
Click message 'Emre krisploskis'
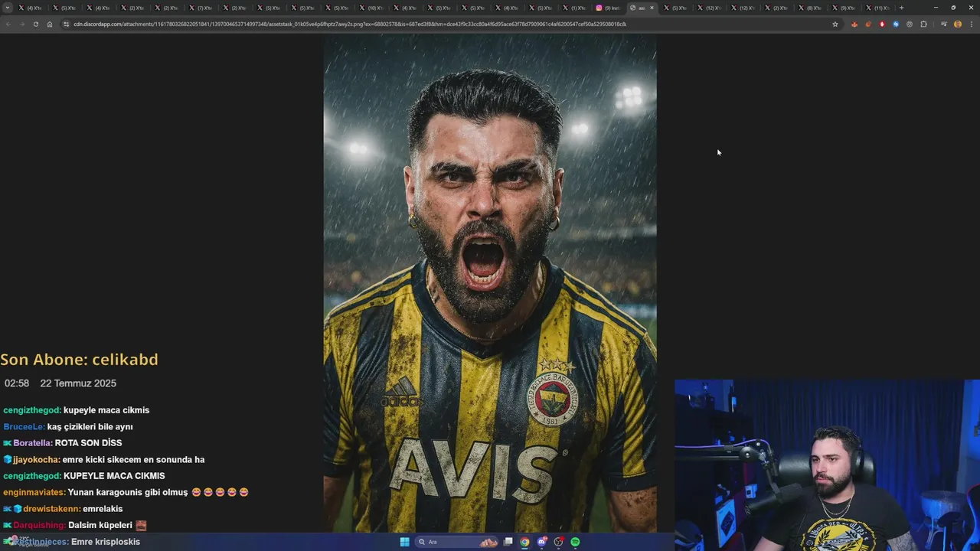[x=106, y=542]
